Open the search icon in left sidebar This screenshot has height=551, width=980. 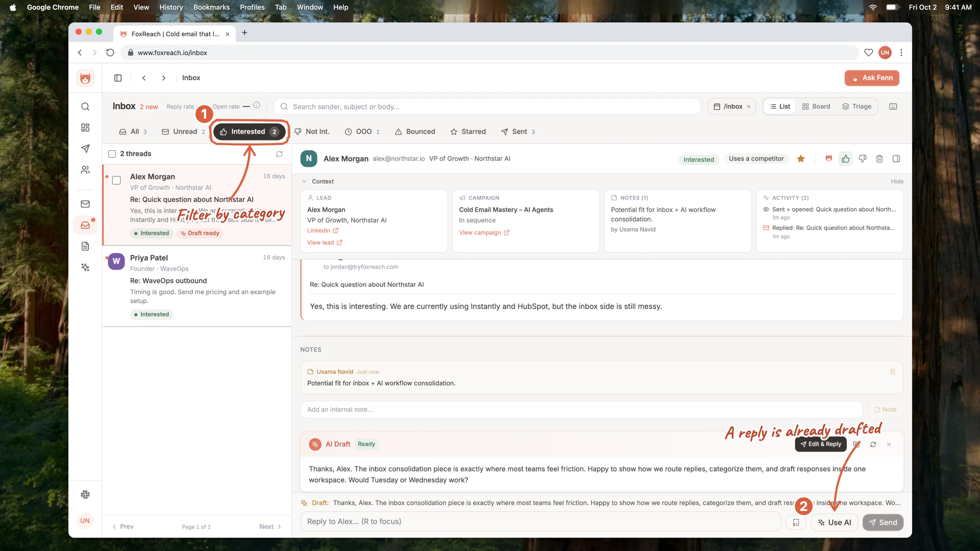(85, 106)
